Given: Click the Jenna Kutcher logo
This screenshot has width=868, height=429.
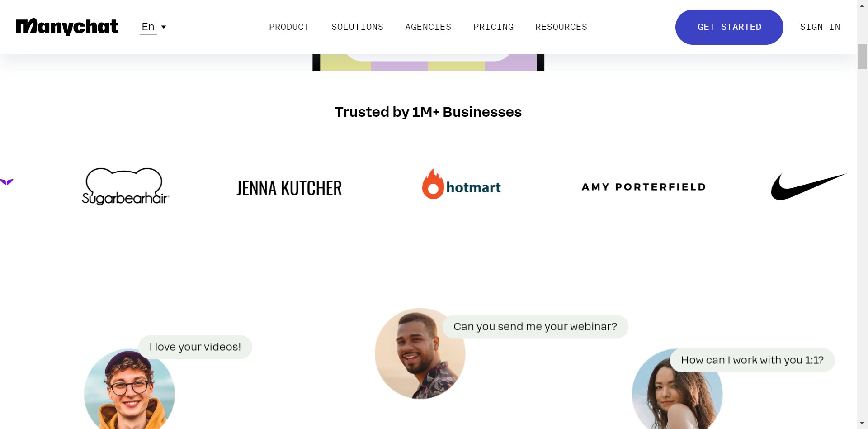Looking at the screenshot, I should [289, 188].
